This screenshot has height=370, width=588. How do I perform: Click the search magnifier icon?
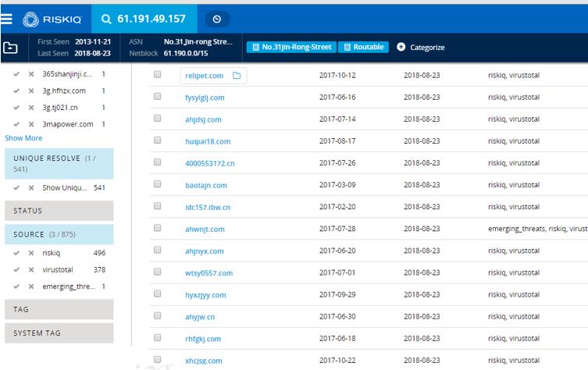(x=106, y=19)
